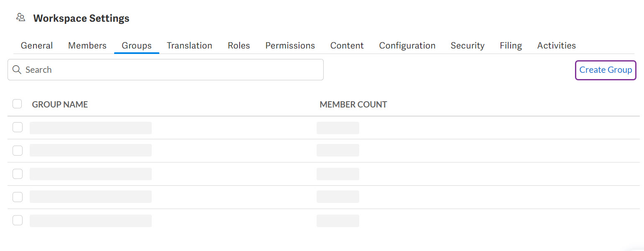Select the Translation tab

click(x=189, y=45)
